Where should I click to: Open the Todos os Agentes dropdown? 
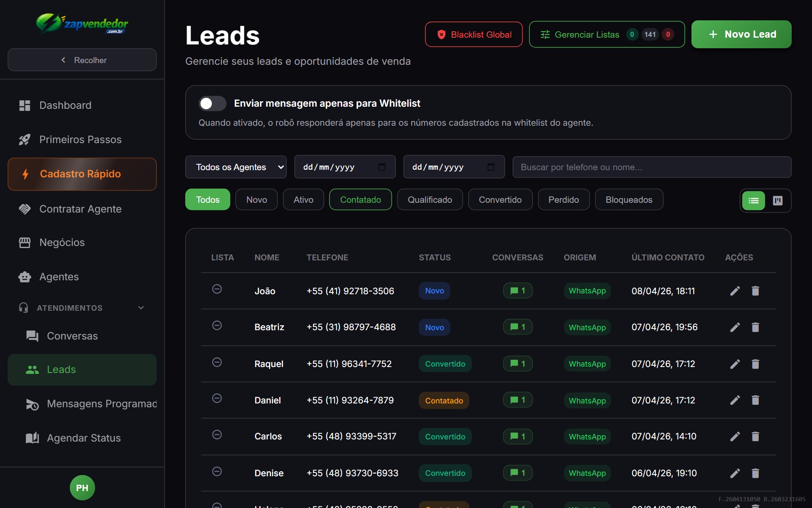(x=236, y=167)
